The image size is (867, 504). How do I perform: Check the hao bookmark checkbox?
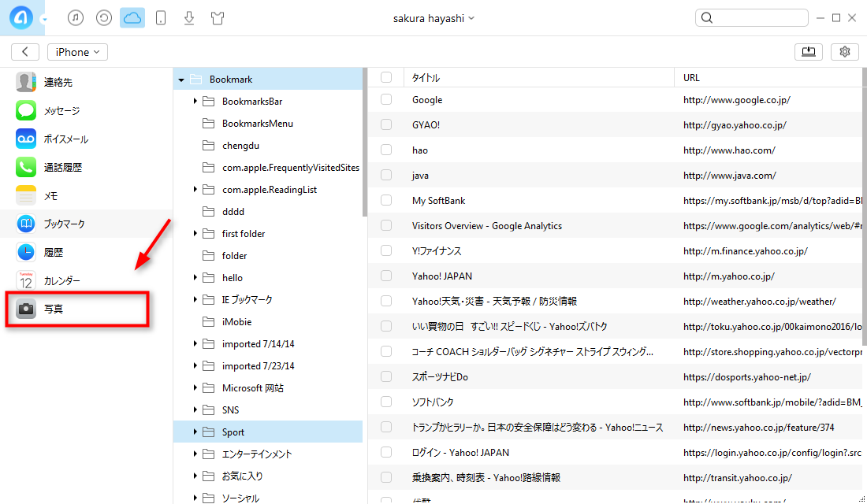pos(386,150)
